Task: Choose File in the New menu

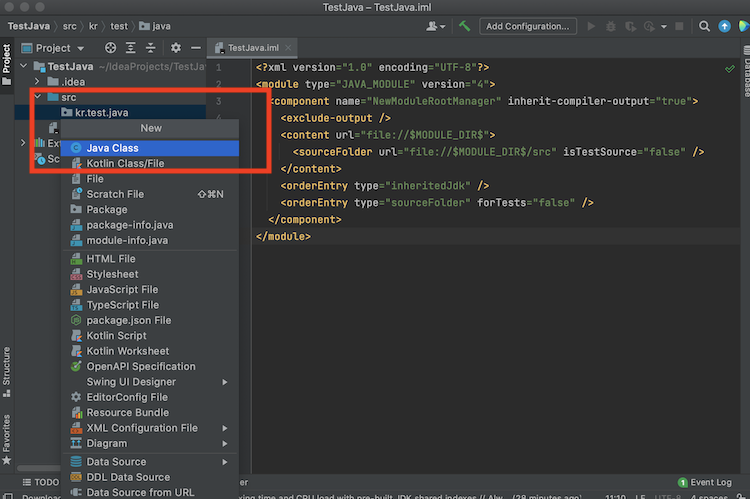Action: pos(150,178)
